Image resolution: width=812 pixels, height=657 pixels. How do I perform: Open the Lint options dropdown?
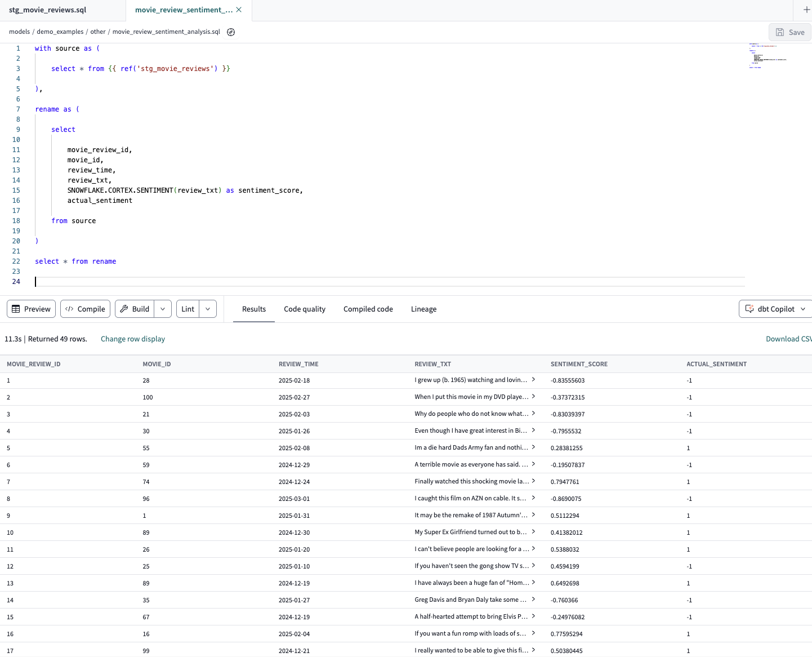[x=207, y=309]
